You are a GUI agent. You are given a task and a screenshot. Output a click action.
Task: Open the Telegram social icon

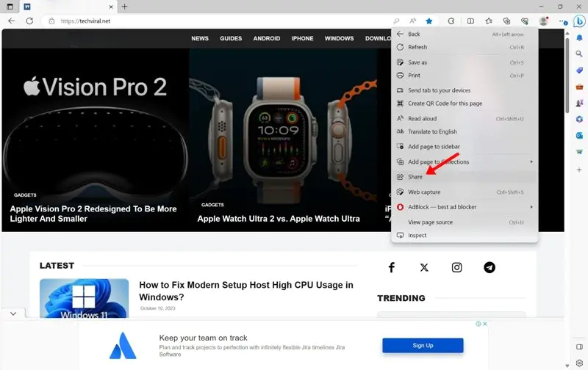click(x=489, y=267)
